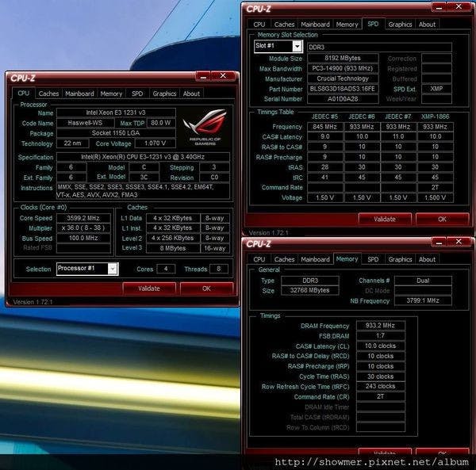Select the CPU tab in CPU window

click(24, 93)
